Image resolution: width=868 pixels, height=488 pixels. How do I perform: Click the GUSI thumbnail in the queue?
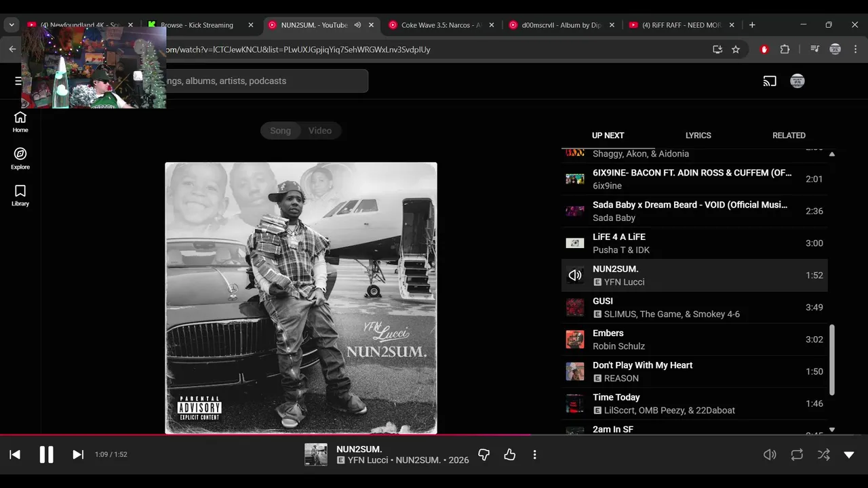point(575,307)
